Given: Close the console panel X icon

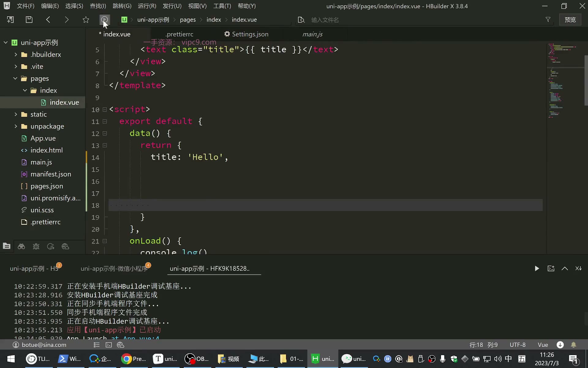Looking at the screenshot, I should pyautogui.click(x=579, y=269).
